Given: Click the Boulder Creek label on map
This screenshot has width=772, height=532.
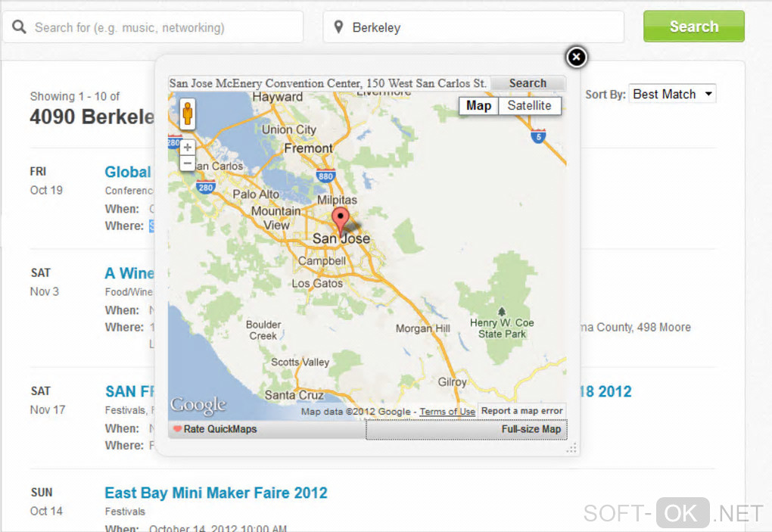Looking at the screenshot, I should tap(263, 330).
